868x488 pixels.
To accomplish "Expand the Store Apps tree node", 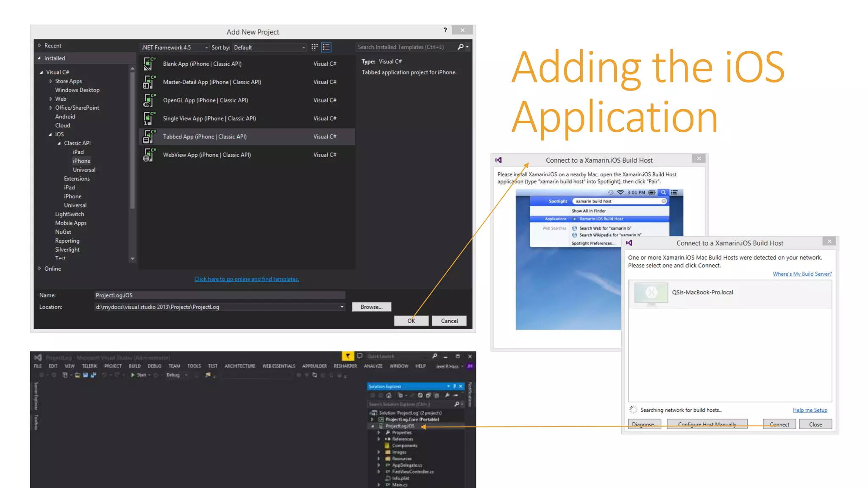I will click(x=50, y=81).
